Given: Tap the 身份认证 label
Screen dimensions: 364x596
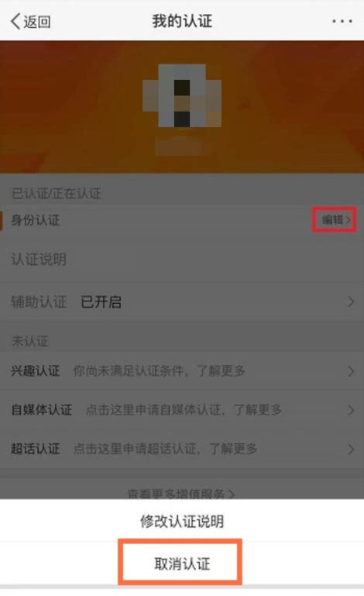Looking at the screenshot, I should coord(36,219).
